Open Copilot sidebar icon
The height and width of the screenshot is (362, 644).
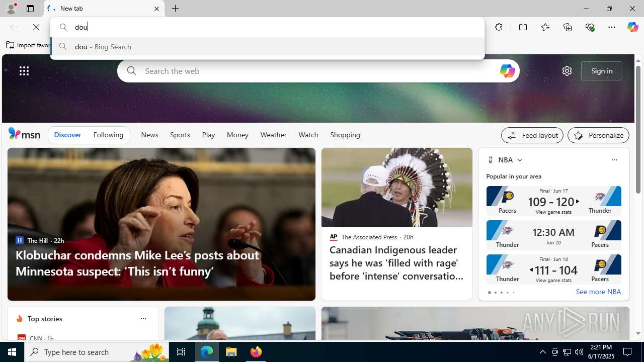(632, 27)
